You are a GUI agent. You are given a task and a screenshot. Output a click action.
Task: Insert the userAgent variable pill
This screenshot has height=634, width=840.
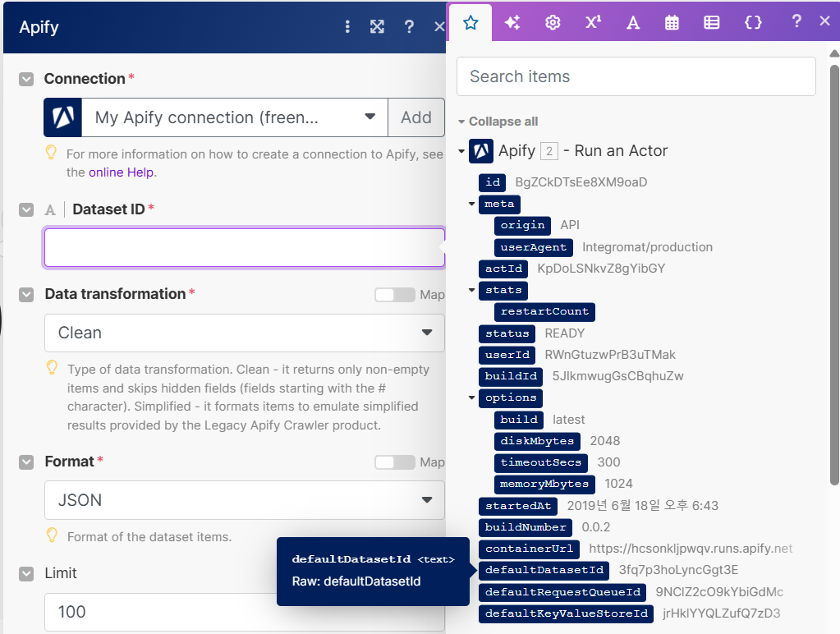click(x=534, y=247)
